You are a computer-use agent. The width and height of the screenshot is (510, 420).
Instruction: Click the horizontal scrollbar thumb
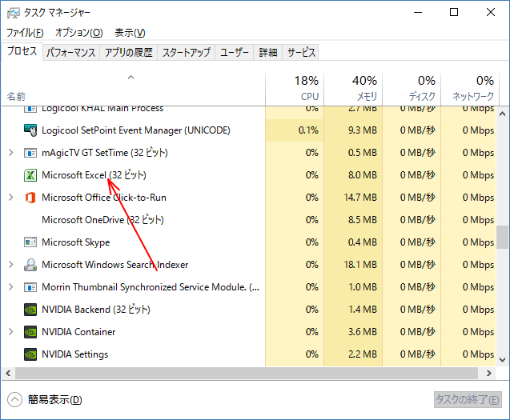pyautogui.click(x=247, y=373)
